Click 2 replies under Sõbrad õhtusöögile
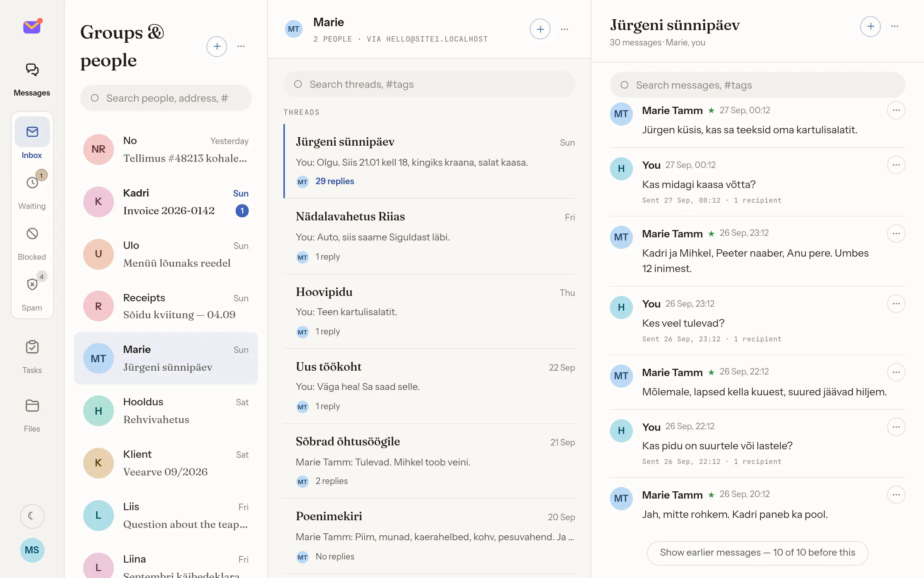924x578 pixels. click(x=331, y=481)
